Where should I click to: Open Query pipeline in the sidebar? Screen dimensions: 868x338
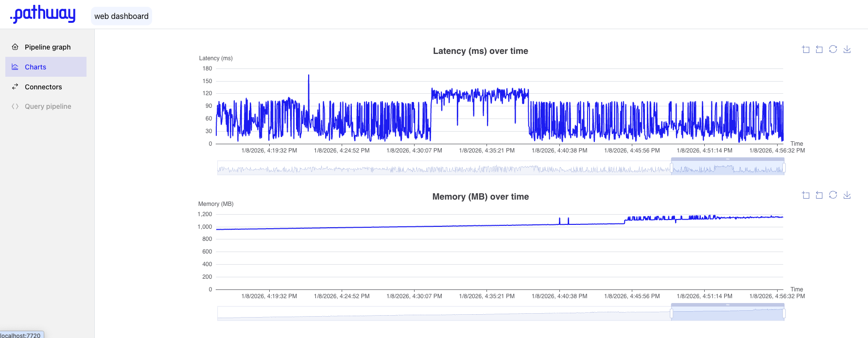pyautogui.click(x=48, y=106)
